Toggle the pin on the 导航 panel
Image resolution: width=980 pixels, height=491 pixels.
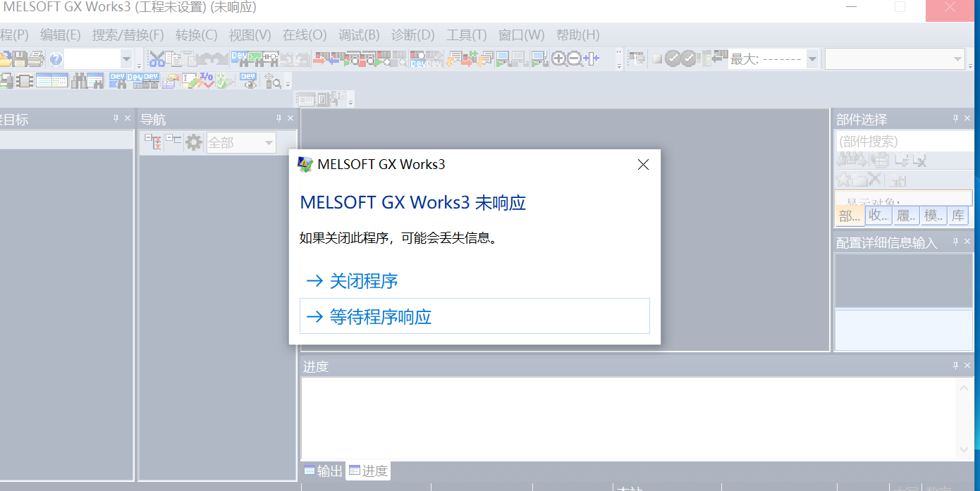pos(278,118)
